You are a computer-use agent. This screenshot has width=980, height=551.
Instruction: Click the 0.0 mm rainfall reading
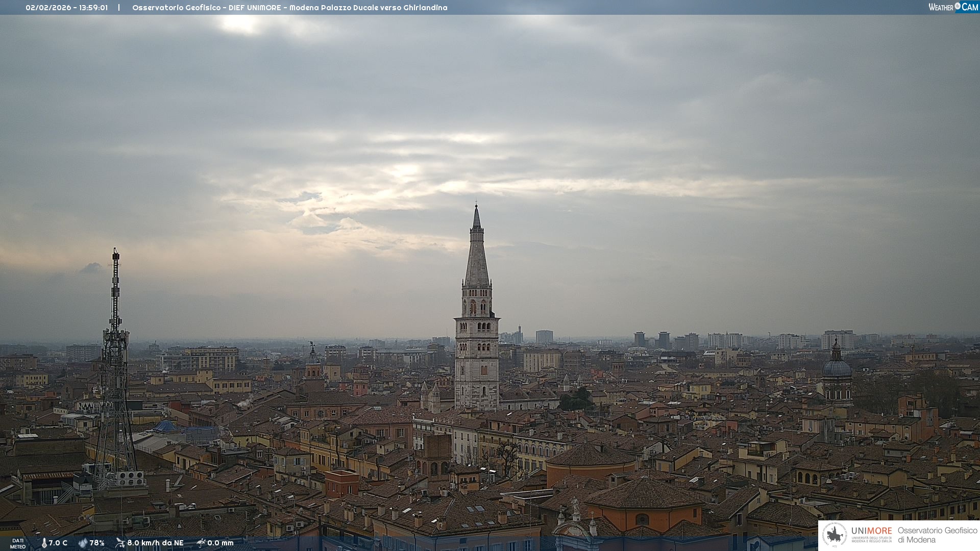(220, 543)
